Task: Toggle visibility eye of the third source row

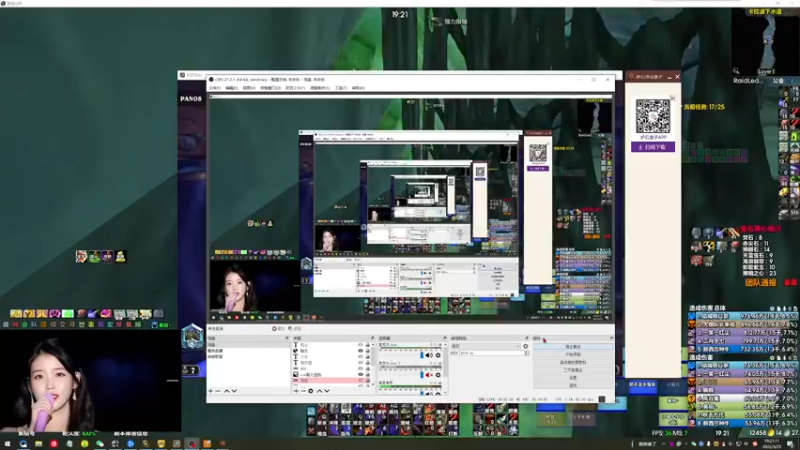Action: point(361,357)
